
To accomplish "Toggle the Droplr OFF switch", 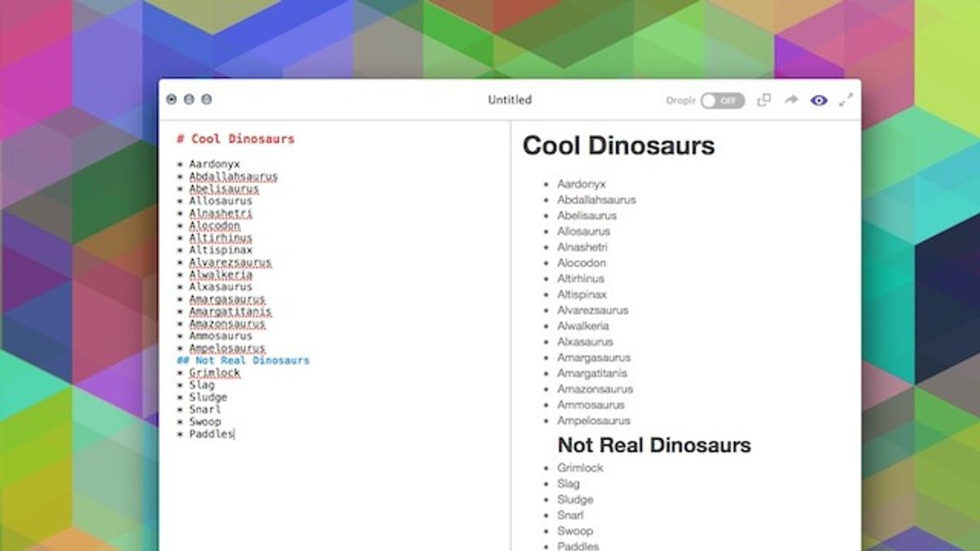I will point(722,100).
